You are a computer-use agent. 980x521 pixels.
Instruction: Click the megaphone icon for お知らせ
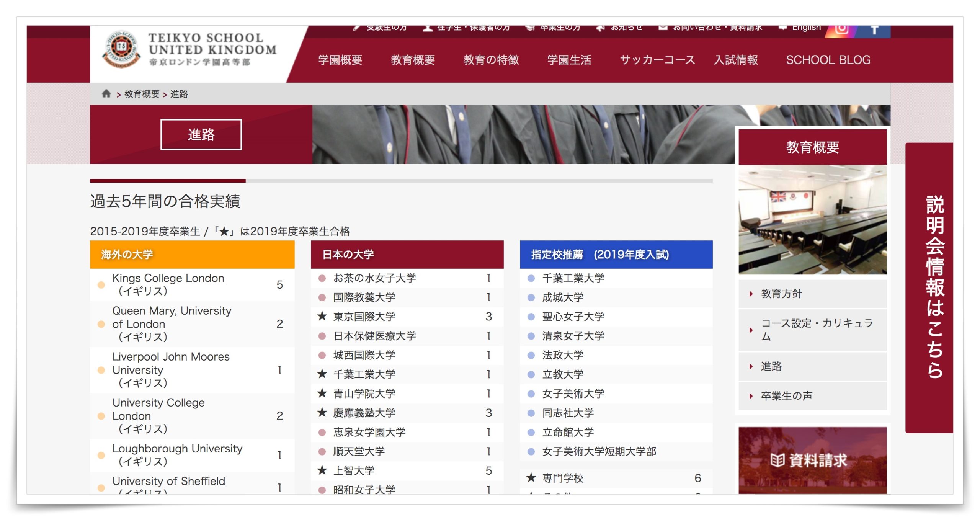point(600,28)
